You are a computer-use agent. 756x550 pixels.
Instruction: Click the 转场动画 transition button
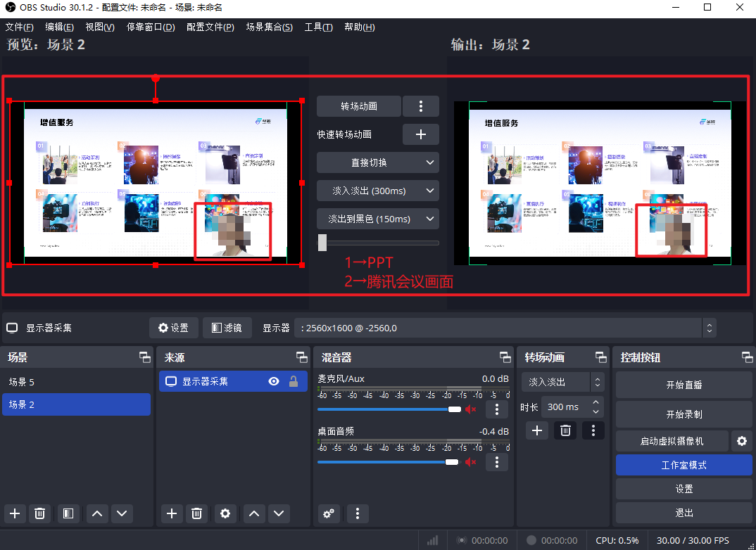pos(359,106)
